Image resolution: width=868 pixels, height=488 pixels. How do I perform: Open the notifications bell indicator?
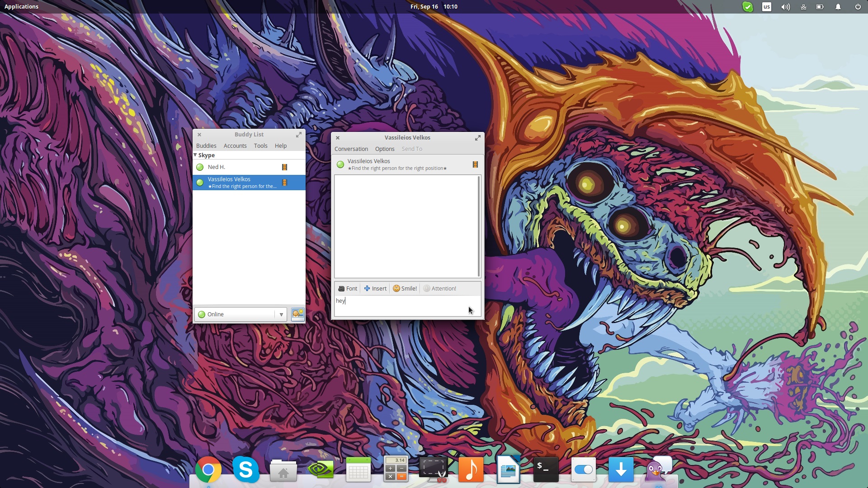[x=838, y=7]
